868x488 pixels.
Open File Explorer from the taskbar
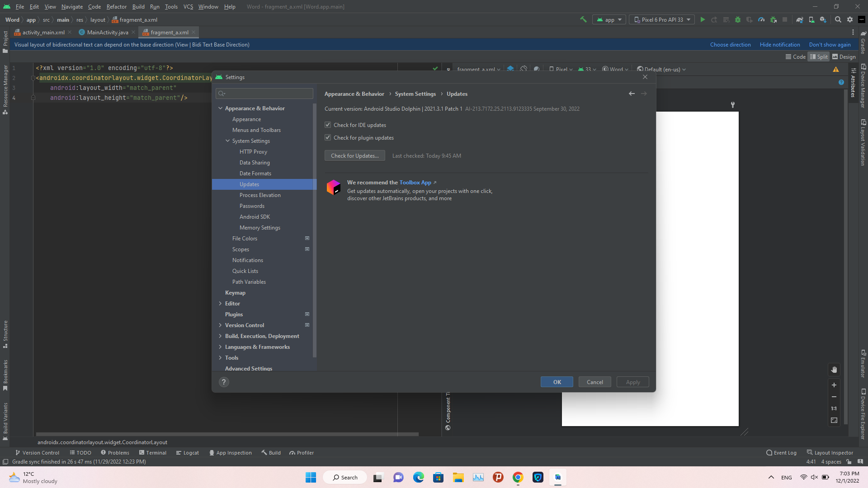click(458, 477)
